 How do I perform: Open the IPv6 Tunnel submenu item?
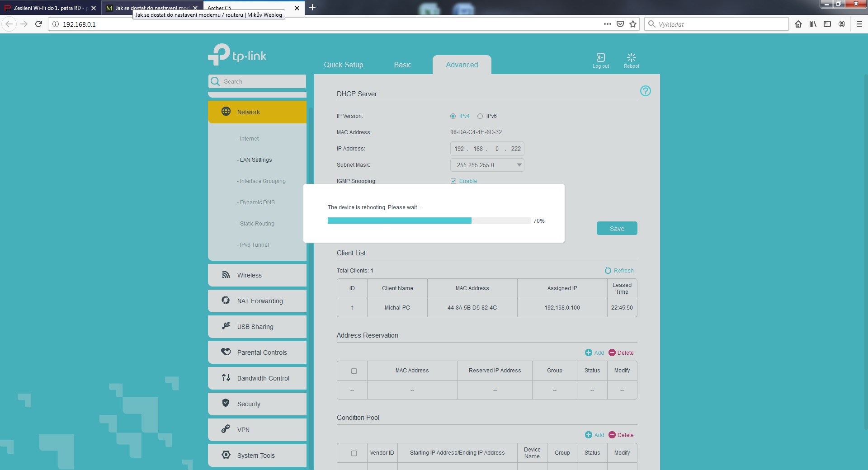[x=253, y=245]
